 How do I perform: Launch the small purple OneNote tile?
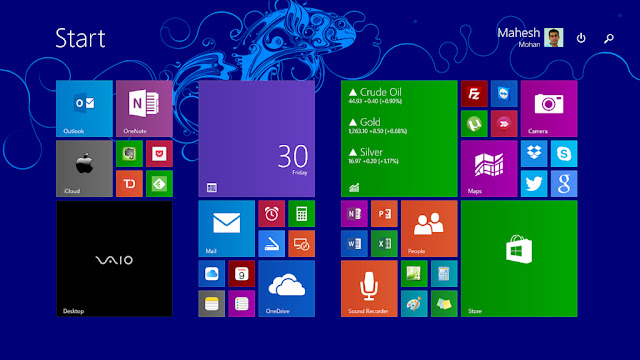pyautogui.click(x=354, y=213)
